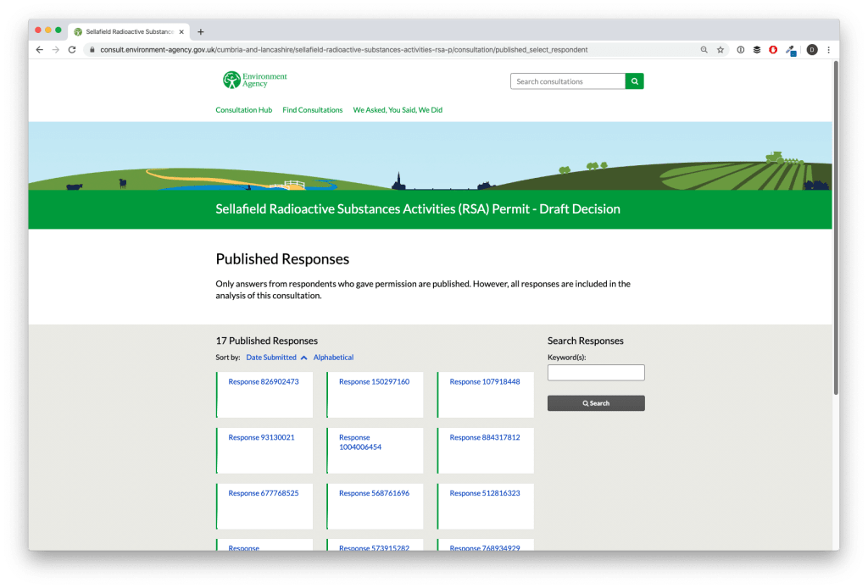Open Response 93130021
The image size is (868, 588).
tap(261, 437)
